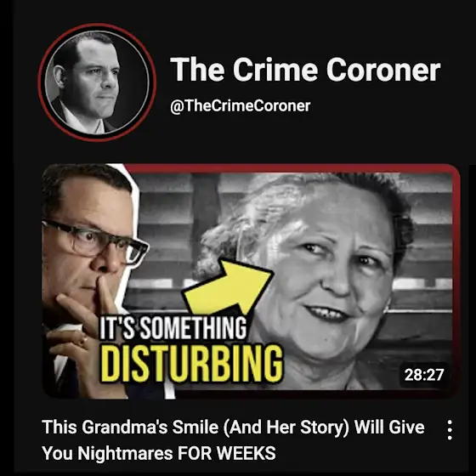
Task: Click the grandma's smile in the thumbnail
Action: pos(328,313)
